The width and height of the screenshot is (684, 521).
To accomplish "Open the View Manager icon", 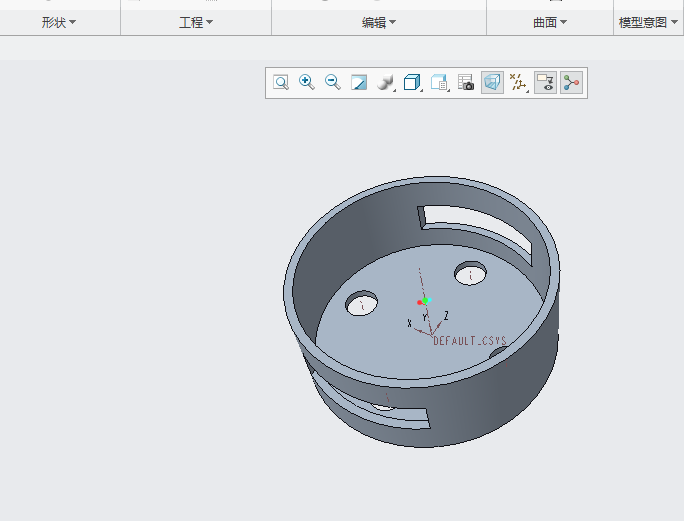I will pos(439,82).
